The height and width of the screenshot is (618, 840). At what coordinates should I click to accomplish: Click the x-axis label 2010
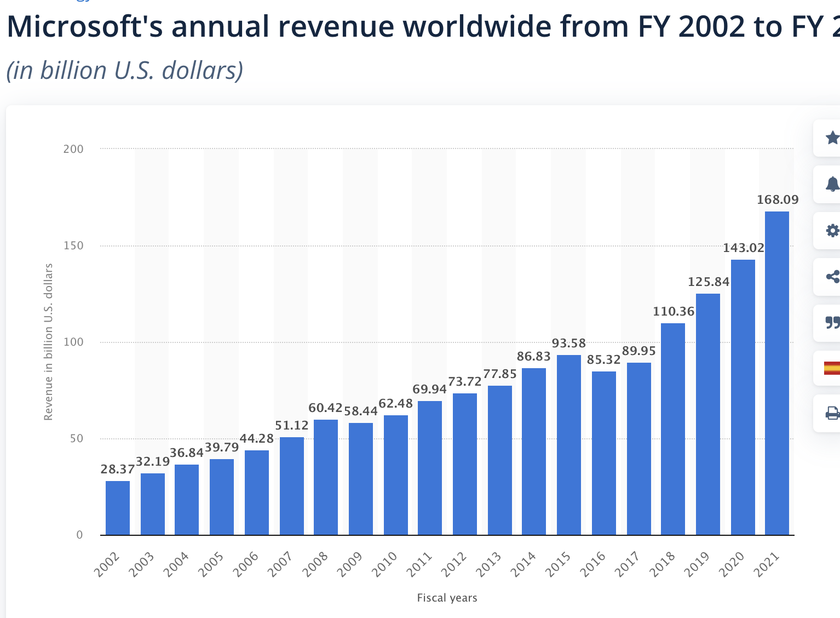[x=384, y=564]
